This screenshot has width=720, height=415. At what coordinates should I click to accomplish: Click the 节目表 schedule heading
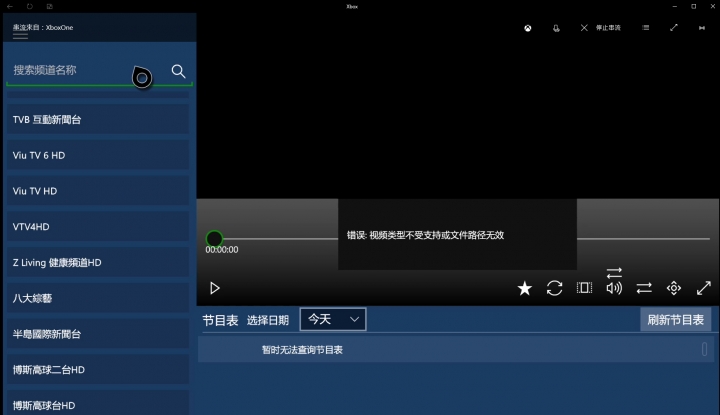point(220,320)
